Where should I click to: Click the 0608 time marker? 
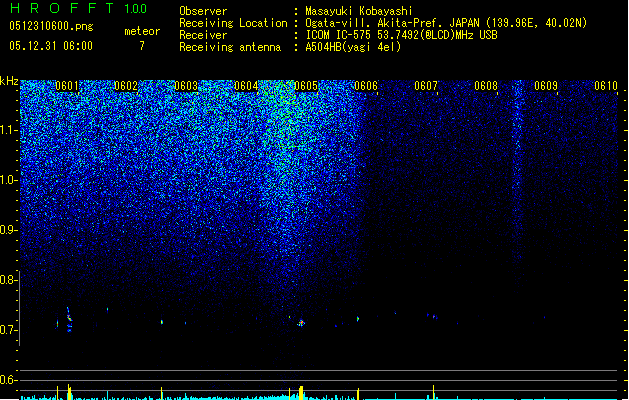click(486, 86)
